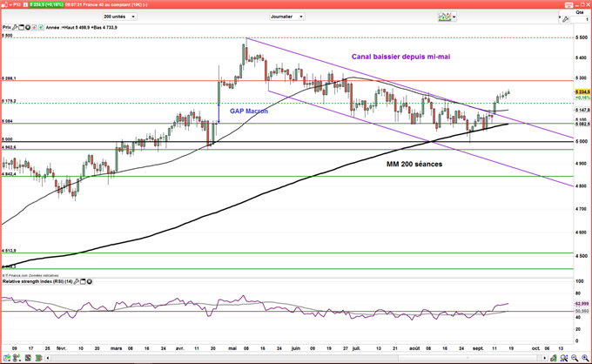Viewport: 592px width, 364px height.
Task: Click the 4 962,6 support level label
Action: pos(9,147)
